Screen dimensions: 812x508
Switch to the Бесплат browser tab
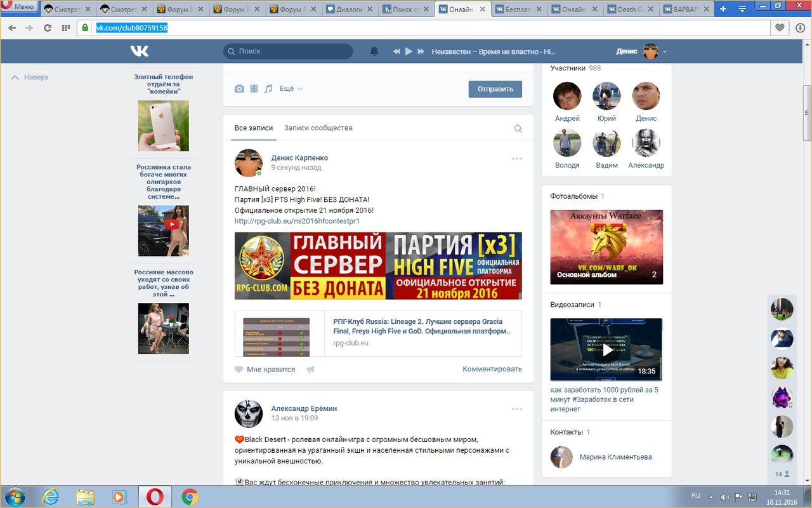coord(517,10)
